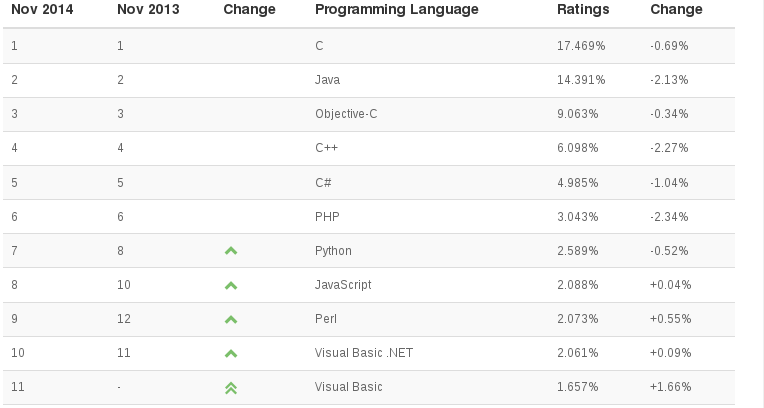Click Nov 2013 rank 10 in JavaScript row

click(x=124, y=285)
